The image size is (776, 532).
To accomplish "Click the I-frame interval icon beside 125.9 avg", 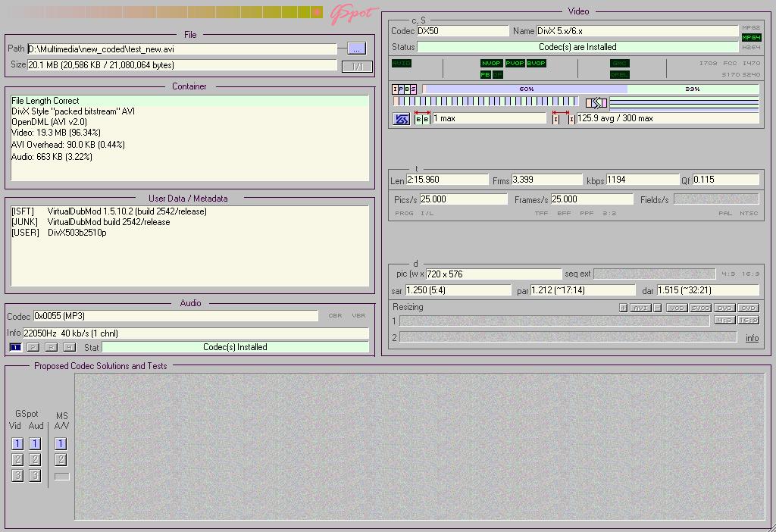I will pos(564,118).
